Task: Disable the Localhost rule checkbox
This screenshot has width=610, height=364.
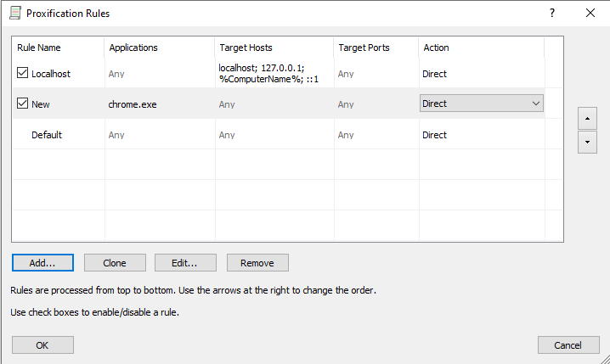Action: point(23,73)
